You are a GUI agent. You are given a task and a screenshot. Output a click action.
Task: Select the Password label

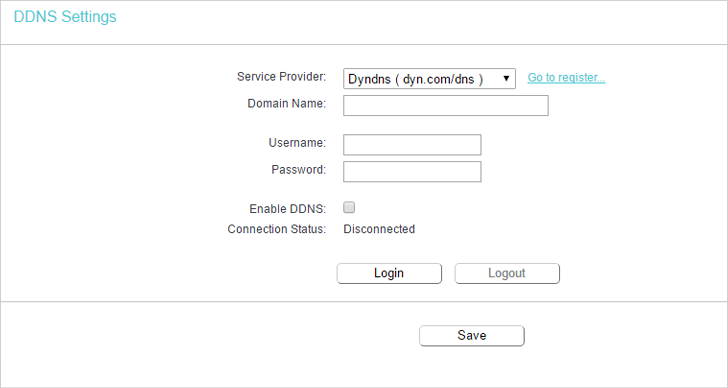(x=299, y=170)
